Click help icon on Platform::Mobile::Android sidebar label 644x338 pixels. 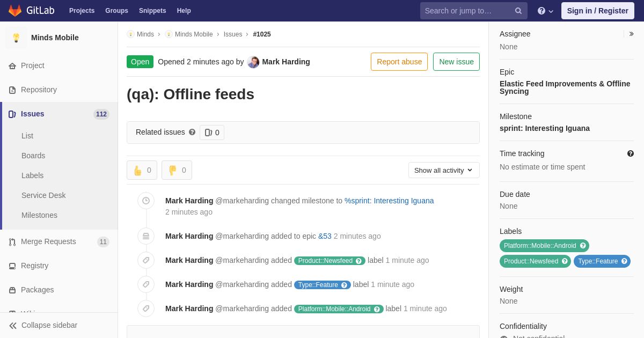click(583, 246)
